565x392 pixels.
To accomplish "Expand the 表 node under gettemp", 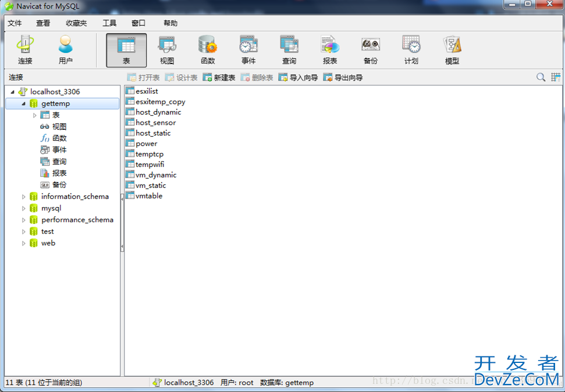I will pyautogui.click(x=34, y=115).
